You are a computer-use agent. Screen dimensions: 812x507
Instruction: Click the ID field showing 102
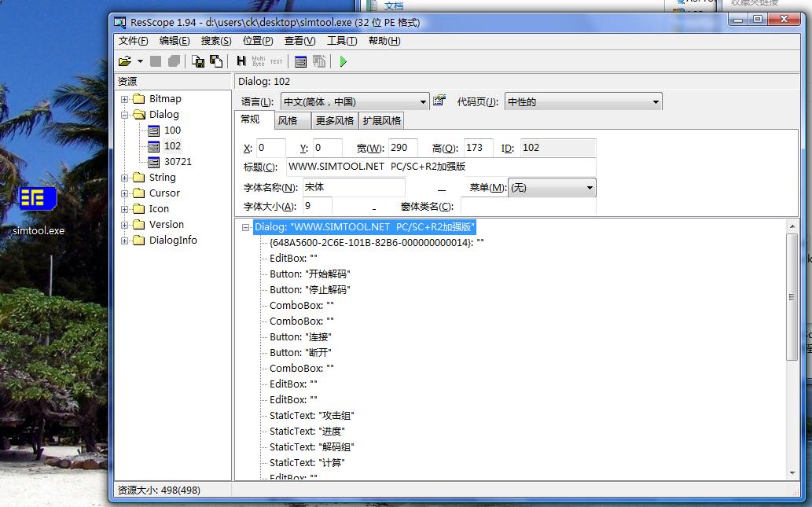558,148
